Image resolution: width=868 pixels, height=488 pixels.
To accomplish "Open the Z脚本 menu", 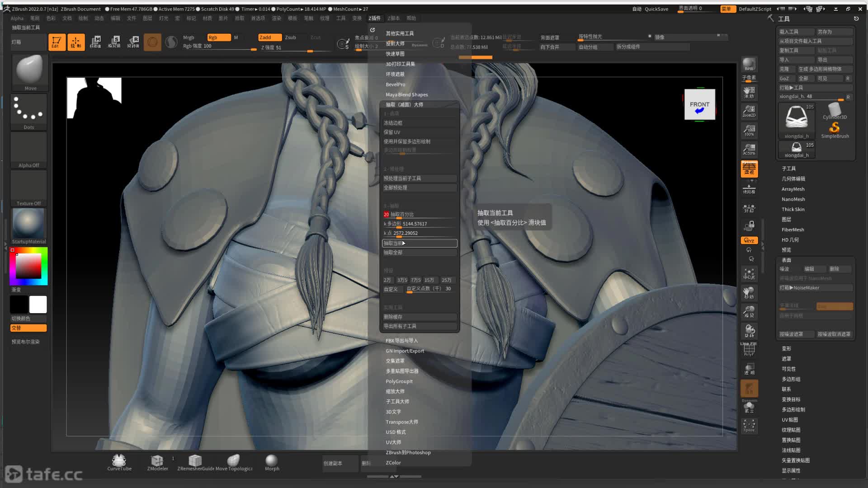I will click(393, 19).
